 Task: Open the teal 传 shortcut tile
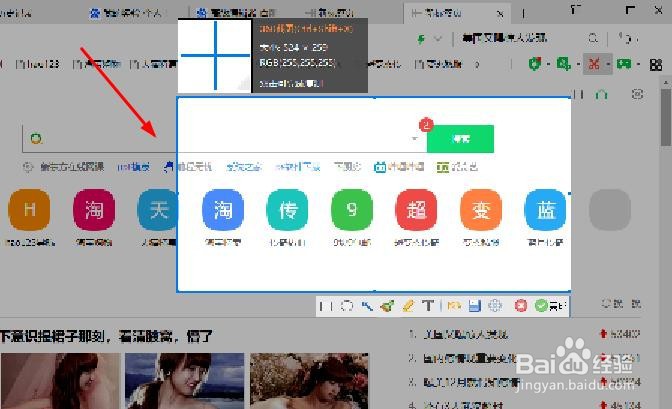tap(287, 210)
